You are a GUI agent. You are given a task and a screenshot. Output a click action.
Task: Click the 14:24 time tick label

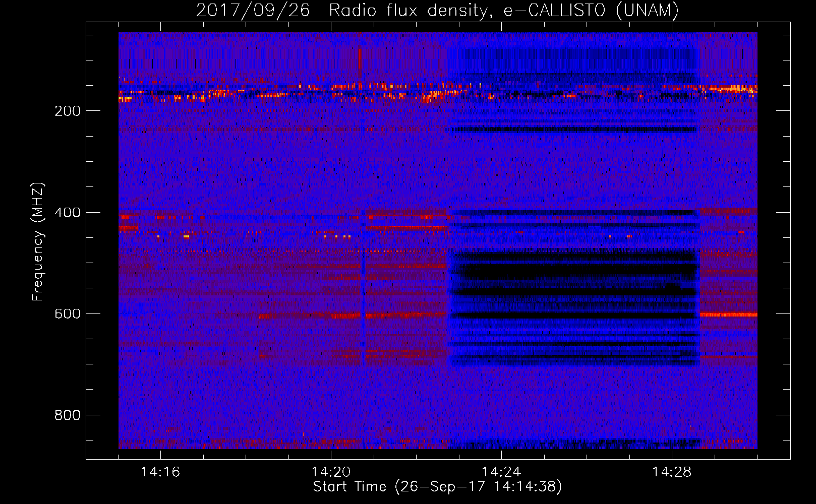pos(501,472)
